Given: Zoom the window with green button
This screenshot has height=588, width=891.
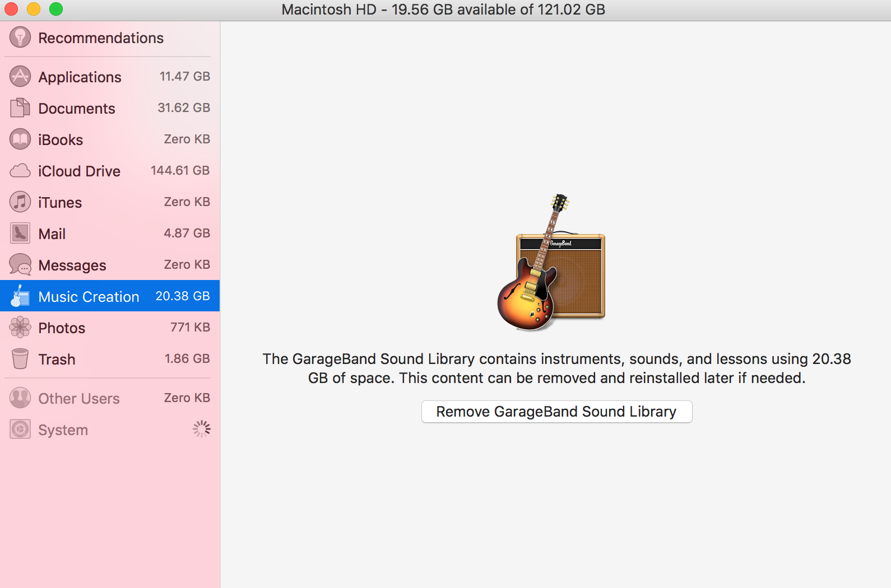Looking at the screenshot, I should tap(56, 9).
